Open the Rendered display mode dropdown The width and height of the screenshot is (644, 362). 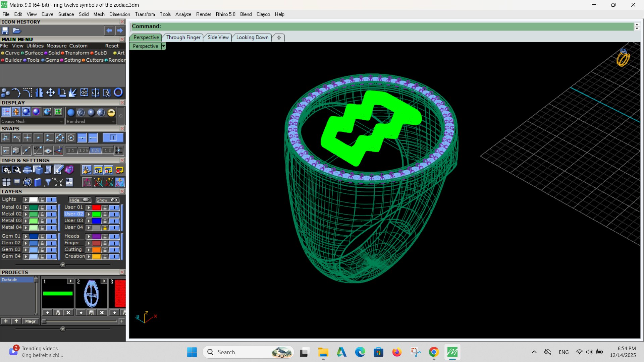(91, 121)
